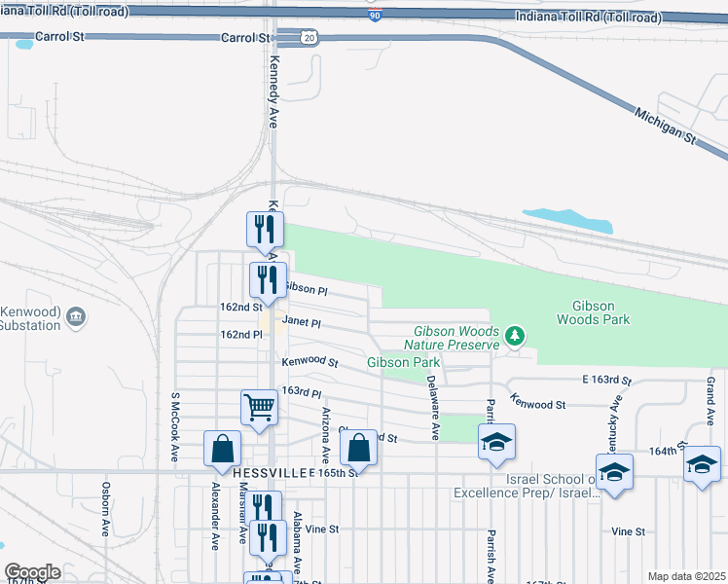Screen dimensions: 728x584
Task: Select the 163rd Pl street label
Action: [302, 392]
